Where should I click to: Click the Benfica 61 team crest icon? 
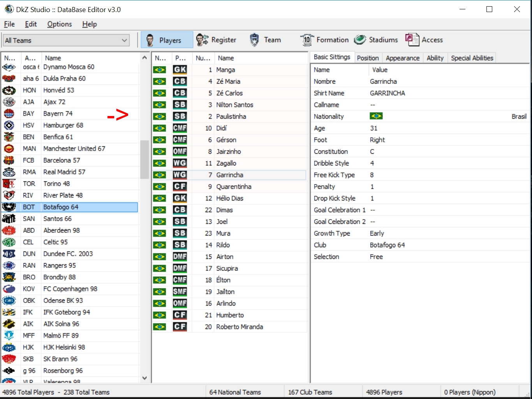click(9, 137)
